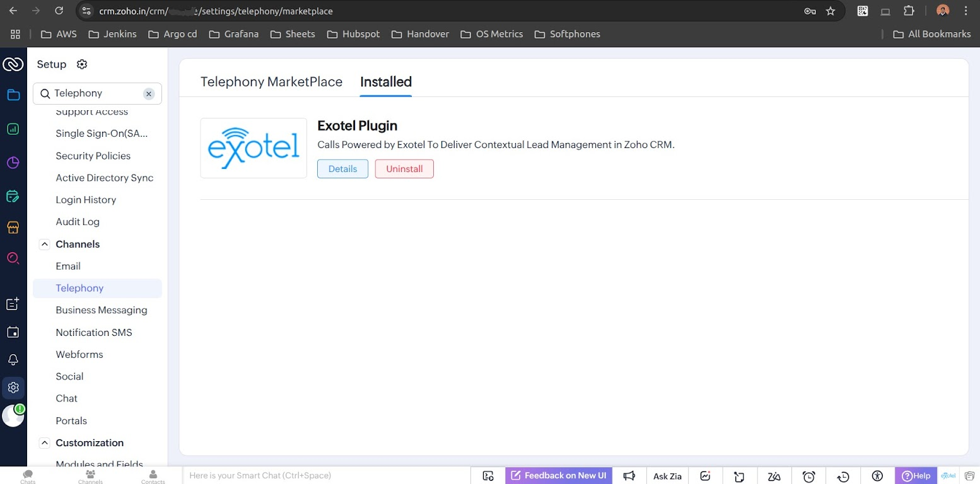Open the AWS bookmarks folder
This screenshot has width=980, height=484.
pyautogui.click(x=59, y=34)
